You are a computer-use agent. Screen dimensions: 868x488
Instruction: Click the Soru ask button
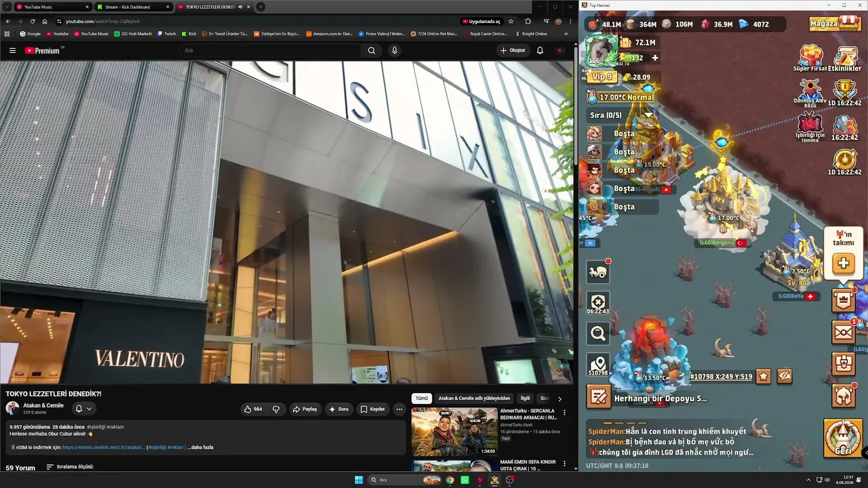[338, 409]
